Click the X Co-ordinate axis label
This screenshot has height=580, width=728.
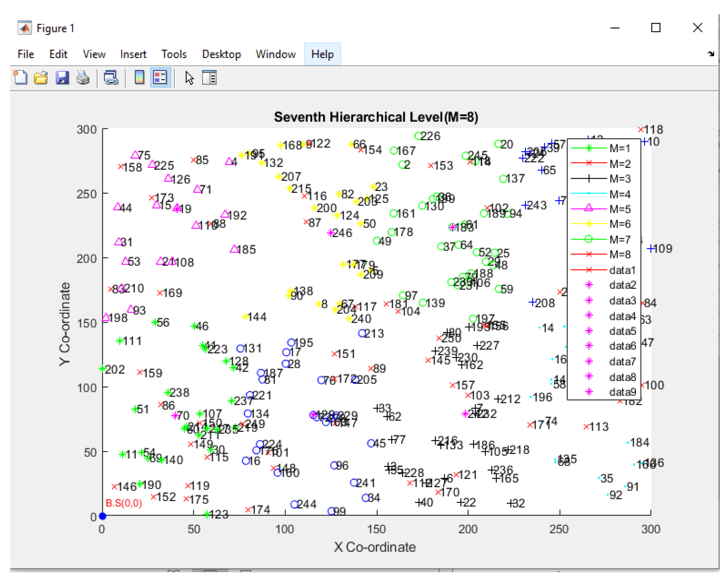pos(374,547)
